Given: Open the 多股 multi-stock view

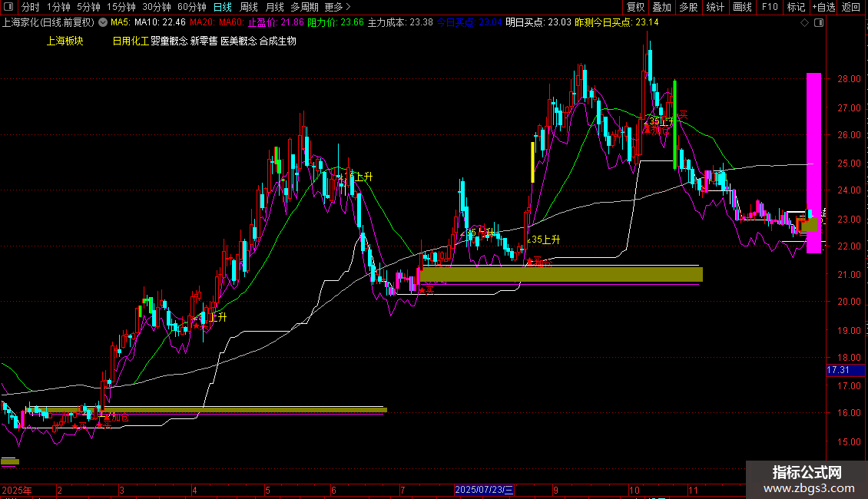Looking at the screenshot, I should pos(689,7).
